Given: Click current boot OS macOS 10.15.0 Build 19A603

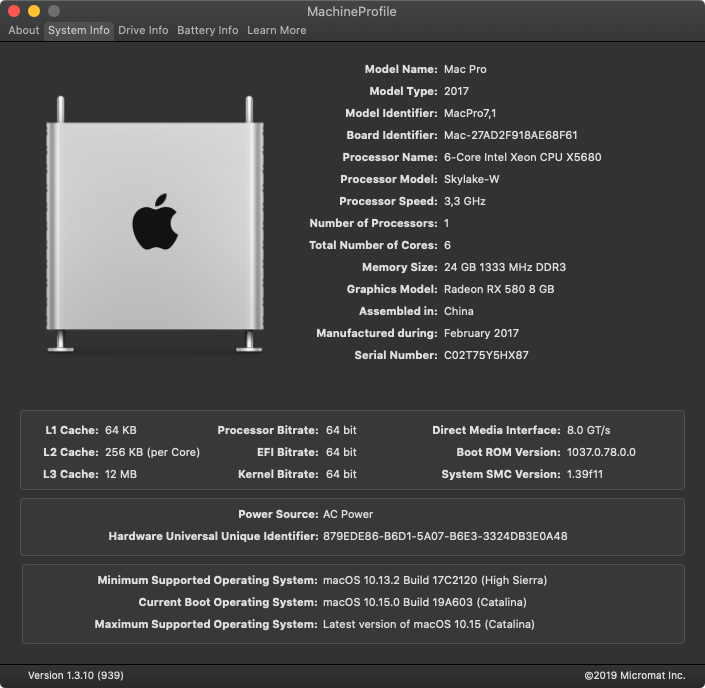Looking at the screenshot, I should click(x=424, y=603).
